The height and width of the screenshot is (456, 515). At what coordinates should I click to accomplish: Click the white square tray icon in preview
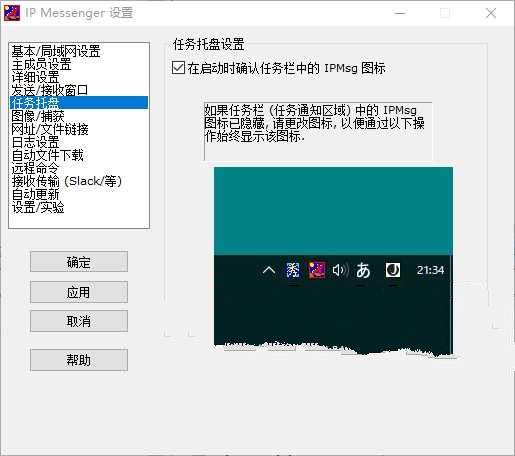pos(393,270)
